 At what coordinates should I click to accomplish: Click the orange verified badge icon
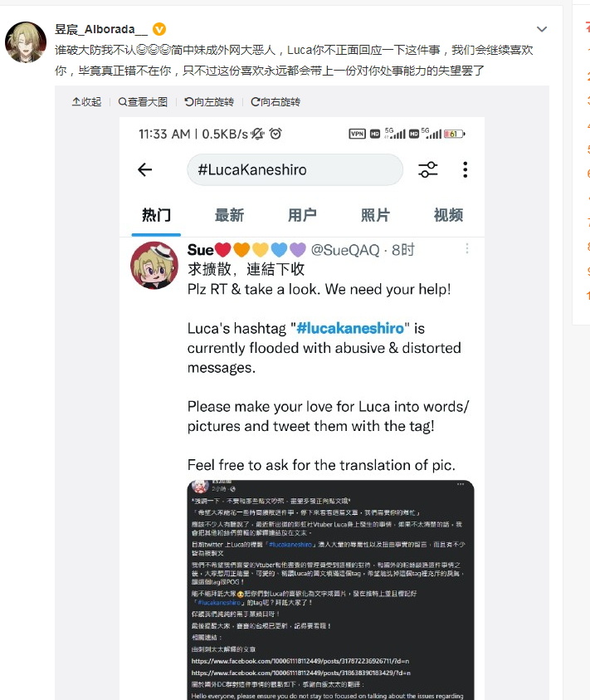(159, 29)
